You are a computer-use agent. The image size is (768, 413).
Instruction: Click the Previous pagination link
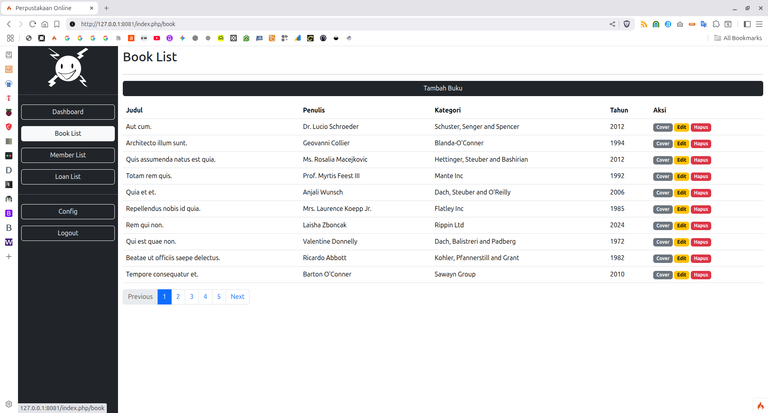tap(140, 296)
